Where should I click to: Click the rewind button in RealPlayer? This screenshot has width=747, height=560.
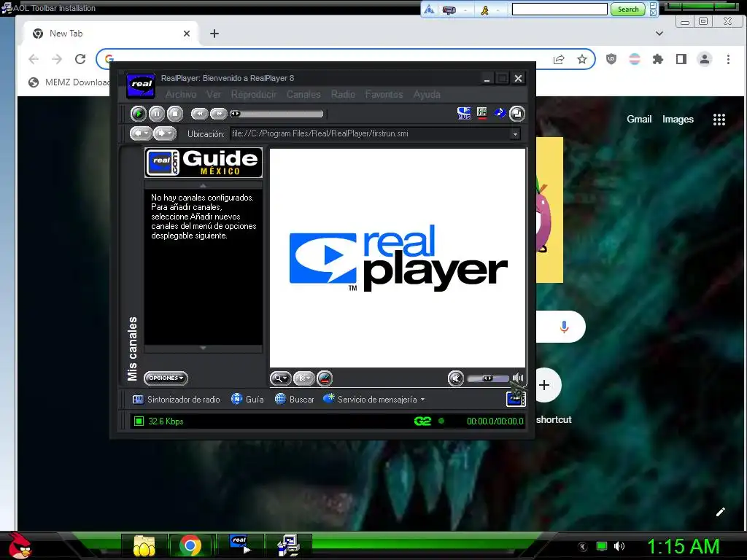pyautogui.click(x=200, y=113)
